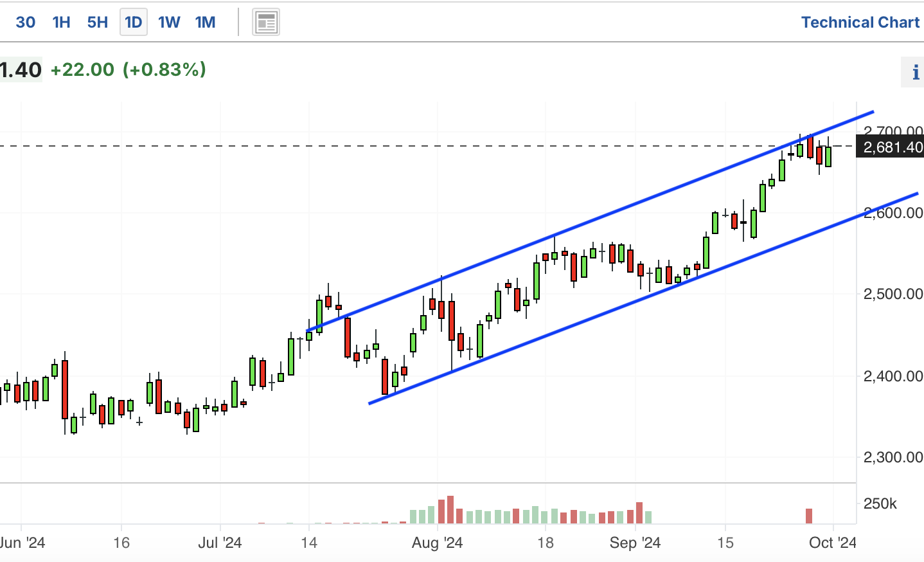The height and width of the screenshot is (562, 924).
Task: Open the chart layout panel icon
Action: click(x=266, y=23)
